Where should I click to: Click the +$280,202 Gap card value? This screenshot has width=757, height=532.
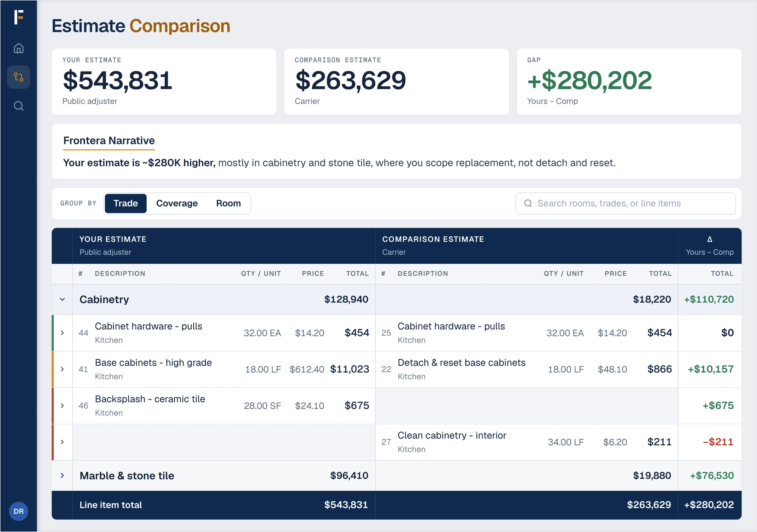590,81
